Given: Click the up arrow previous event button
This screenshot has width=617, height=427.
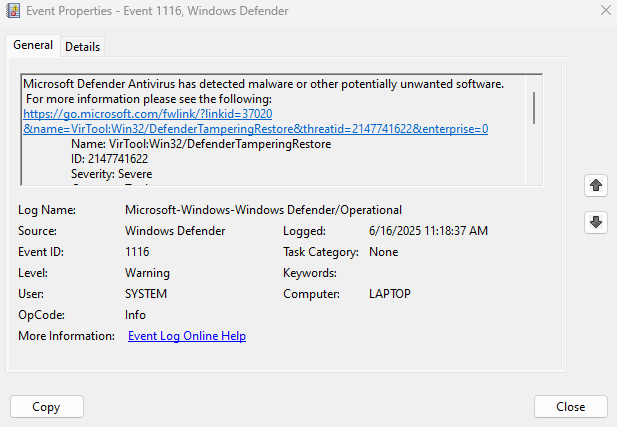Looking at the screenshot, I should pyautogui.click(x=596, y=185).
